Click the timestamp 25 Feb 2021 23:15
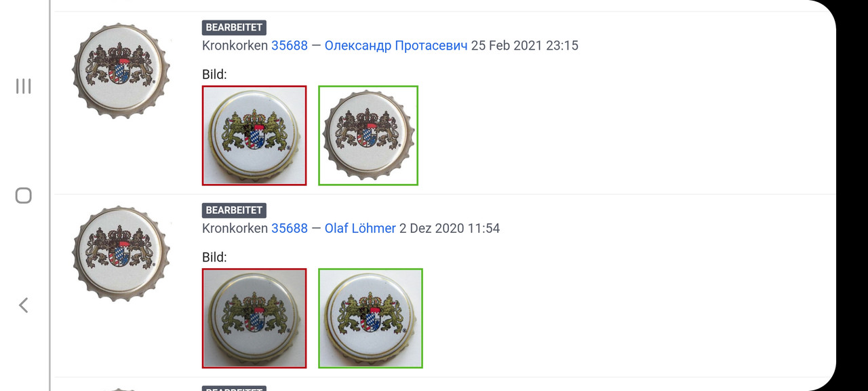 (525, 45)
